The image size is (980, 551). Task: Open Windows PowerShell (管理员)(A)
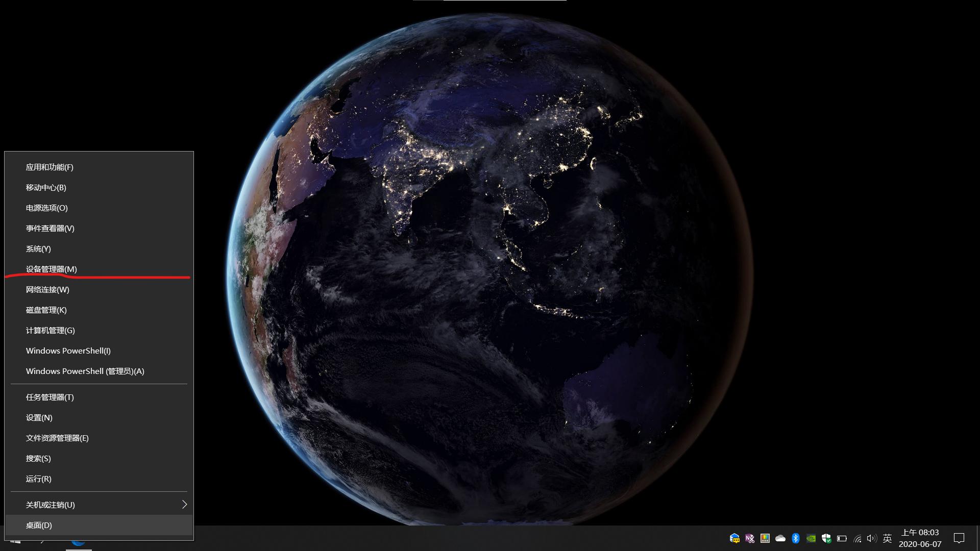point(85,371)
